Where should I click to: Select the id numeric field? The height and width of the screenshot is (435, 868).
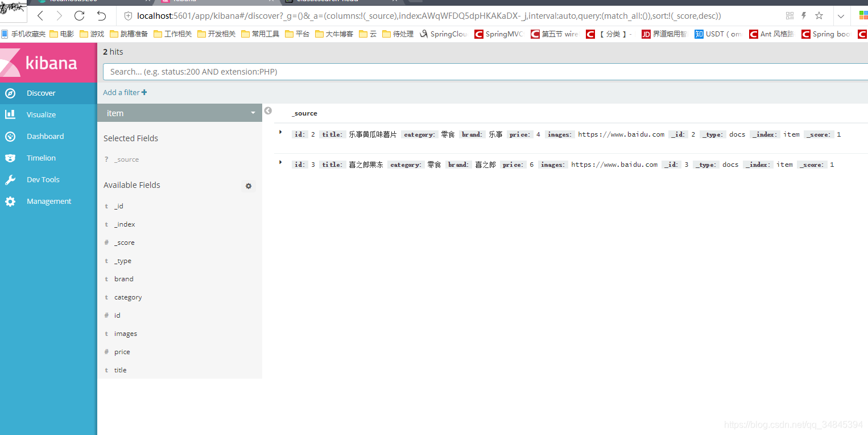click(x=117, y=315)
